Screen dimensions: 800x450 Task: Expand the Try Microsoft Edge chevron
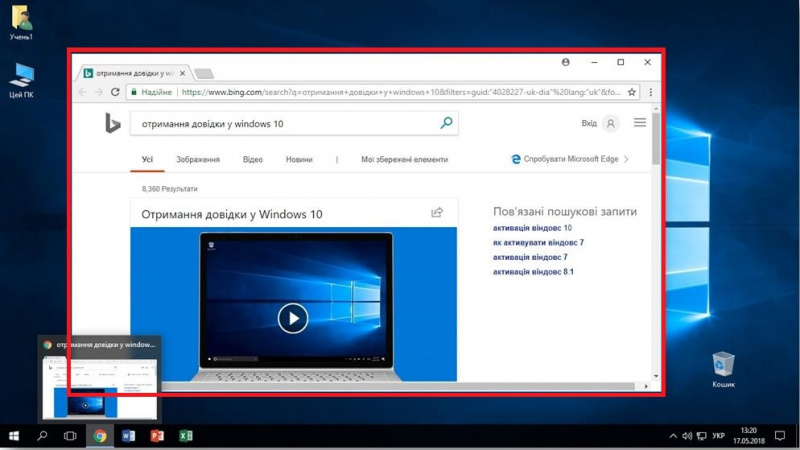click(x=627, y=159)
